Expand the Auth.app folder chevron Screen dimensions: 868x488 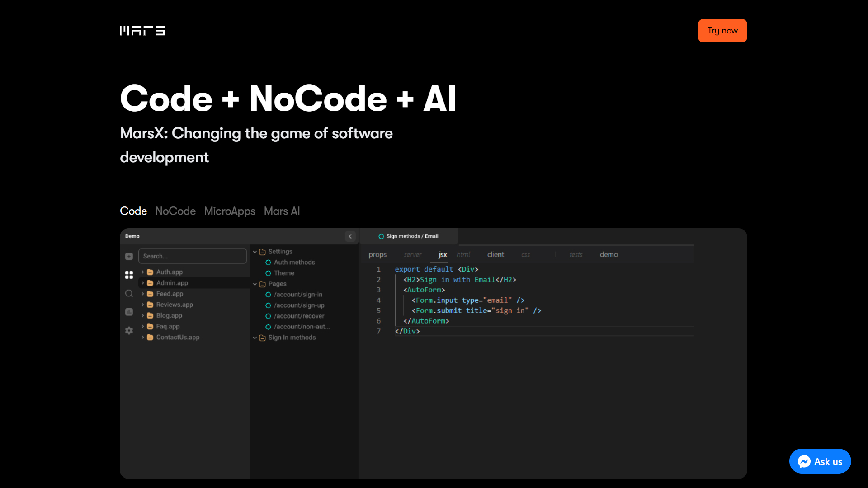(x=142, y=272)
